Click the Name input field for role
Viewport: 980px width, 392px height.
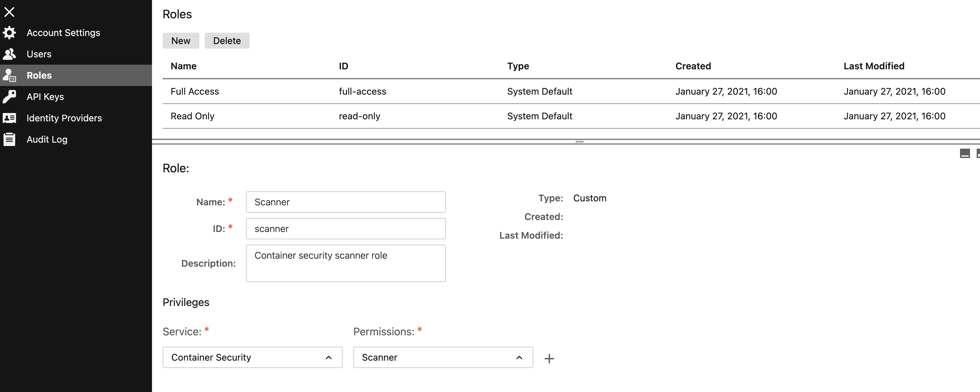point(346,201)
